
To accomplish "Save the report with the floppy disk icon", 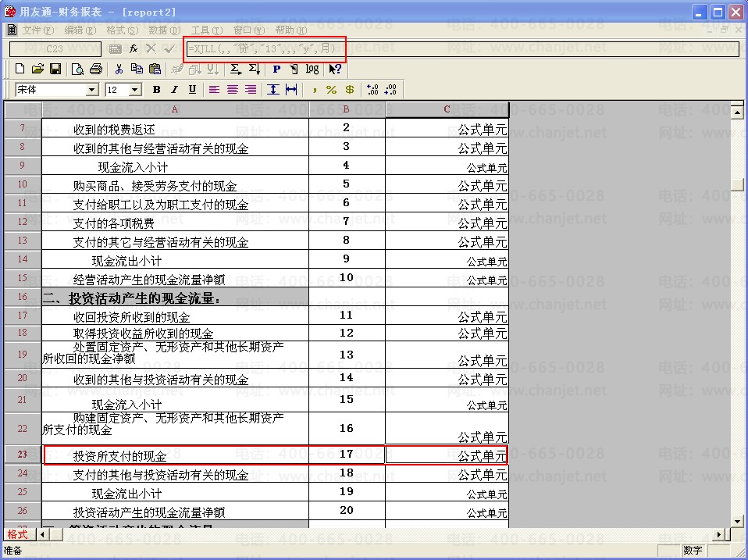I will click(55, 70).
